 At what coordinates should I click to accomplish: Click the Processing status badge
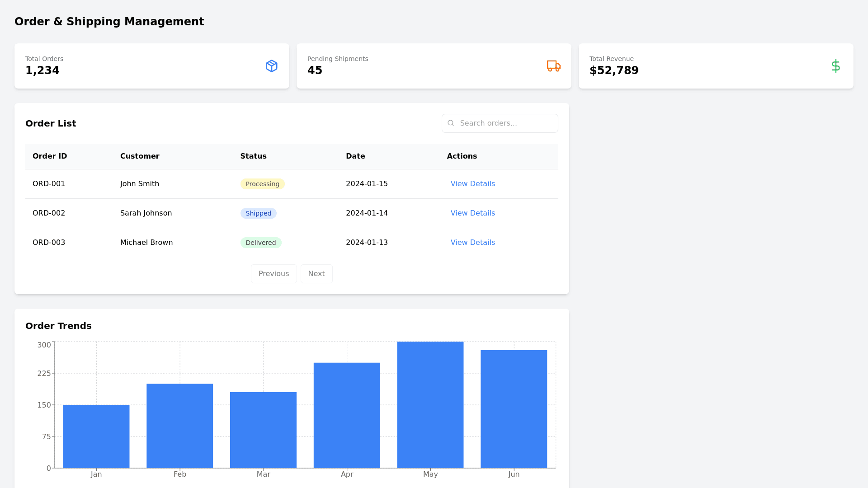click(x=262, y=184)
